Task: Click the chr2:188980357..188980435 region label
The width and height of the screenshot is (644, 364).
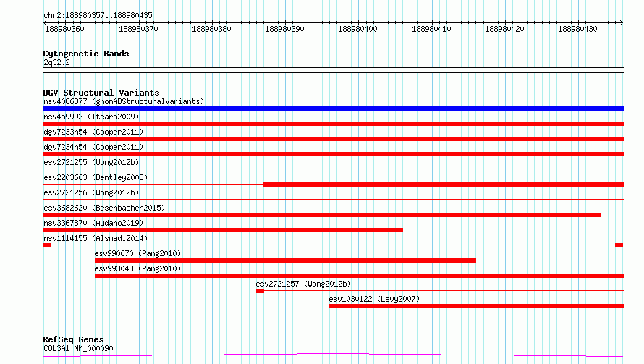Action: (x=98, y=15)
